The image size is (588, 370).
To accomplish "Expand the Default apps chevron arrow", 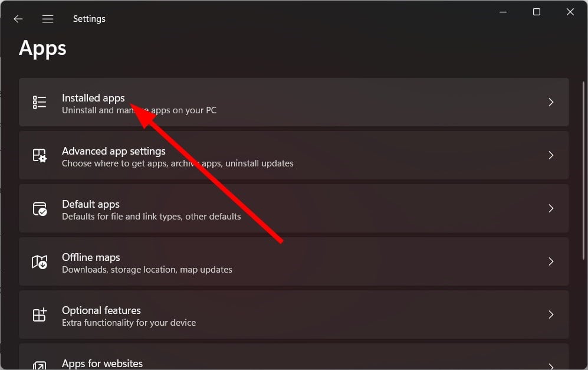I will 551,208.
